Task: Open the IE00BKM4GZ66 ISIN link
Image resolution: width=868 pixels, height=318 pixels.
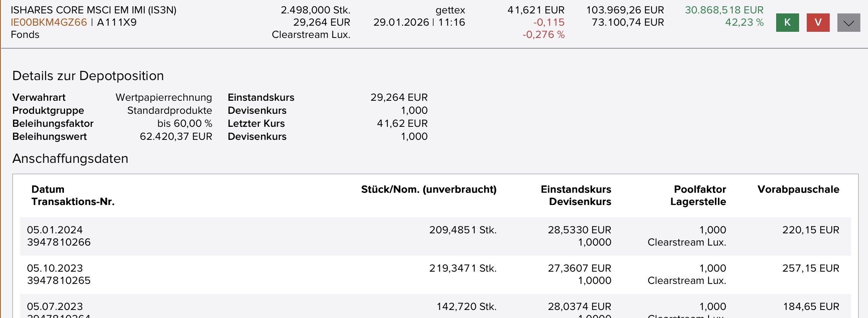Action: [49, 22]
